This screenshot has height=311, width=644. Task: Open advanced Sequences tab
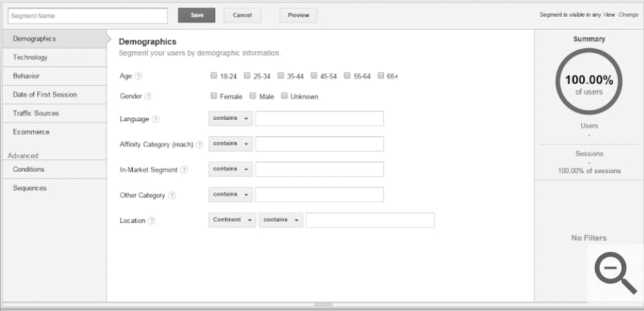point(55,188)
